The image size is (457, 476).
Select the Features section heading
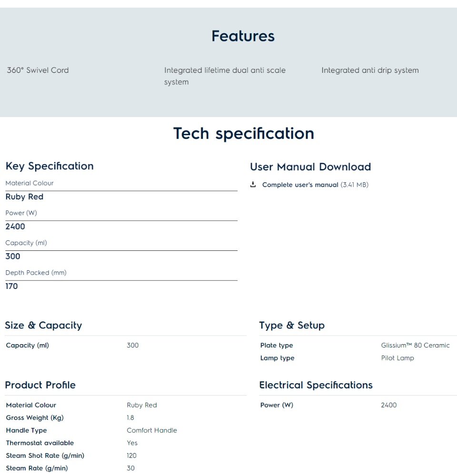[x=243, y=36]
